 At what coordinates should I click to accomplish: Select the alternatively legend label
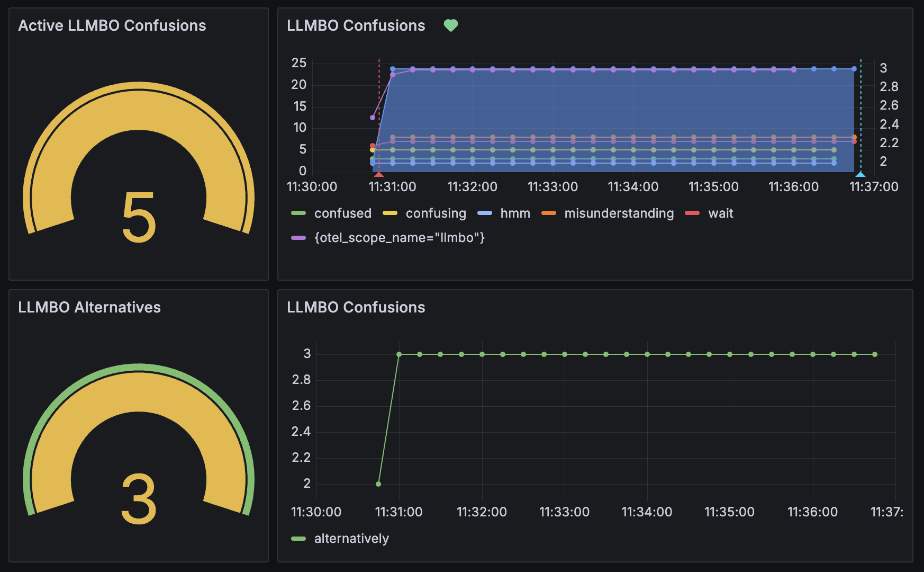click(x=351, y=539)
